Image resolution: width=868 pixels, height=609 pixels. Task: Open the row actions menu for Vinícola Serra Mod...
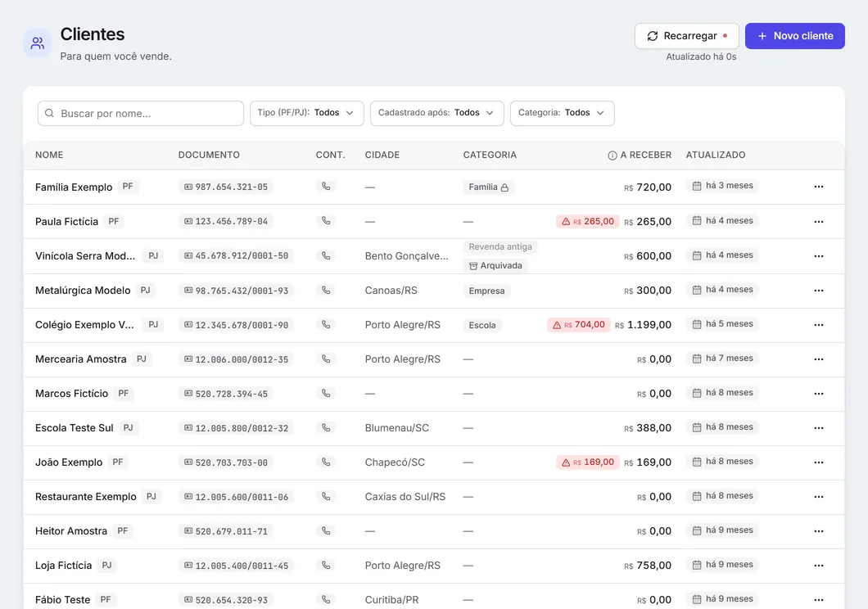(819, 256)
